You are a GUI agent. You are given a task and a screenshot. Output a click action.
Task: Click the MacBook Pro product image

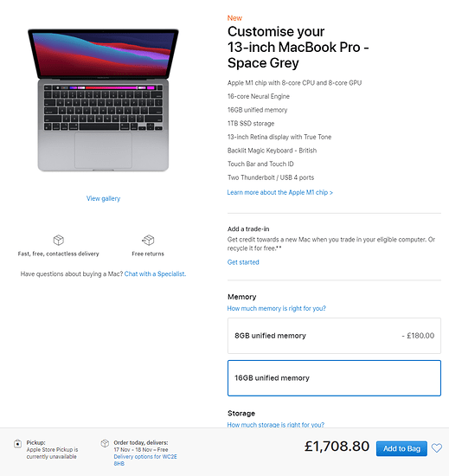103,100
